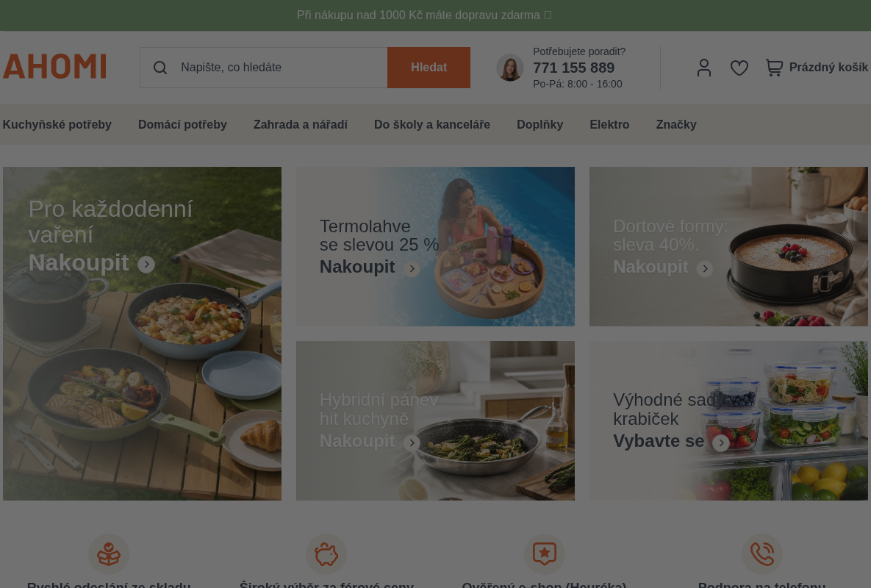
Task: Click arrow beside Vybavte se
Action: pyautogui.click(x=721, y=443)
